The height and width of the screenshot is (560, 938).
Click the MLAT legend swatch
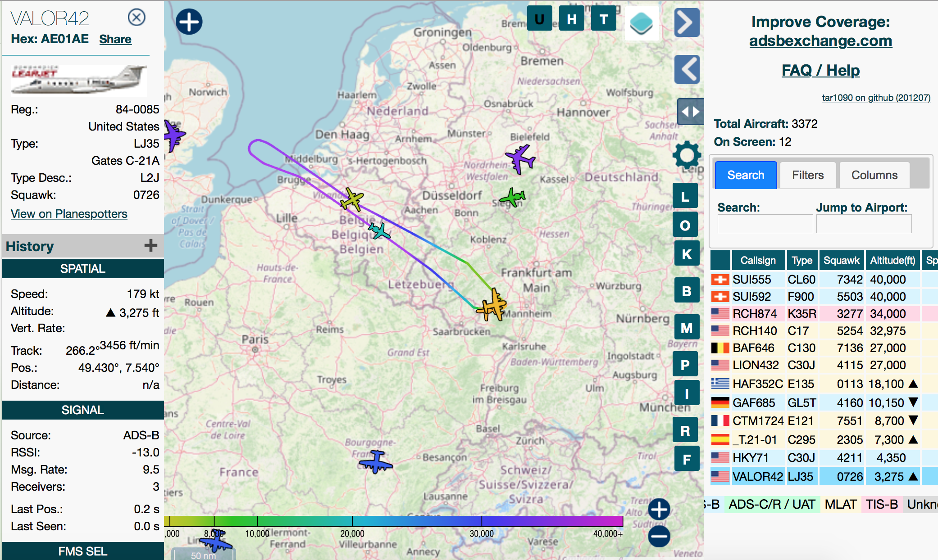pos(841,504)
